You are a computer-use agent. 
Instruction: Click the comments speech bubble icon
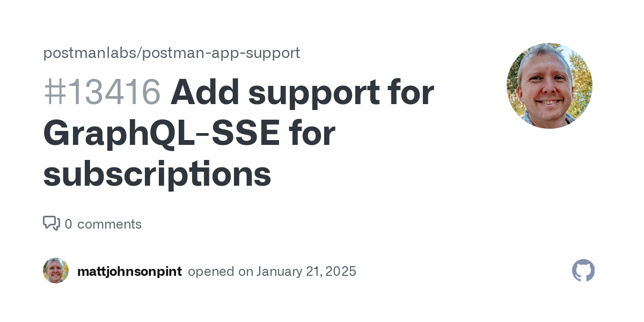(52, 223)
